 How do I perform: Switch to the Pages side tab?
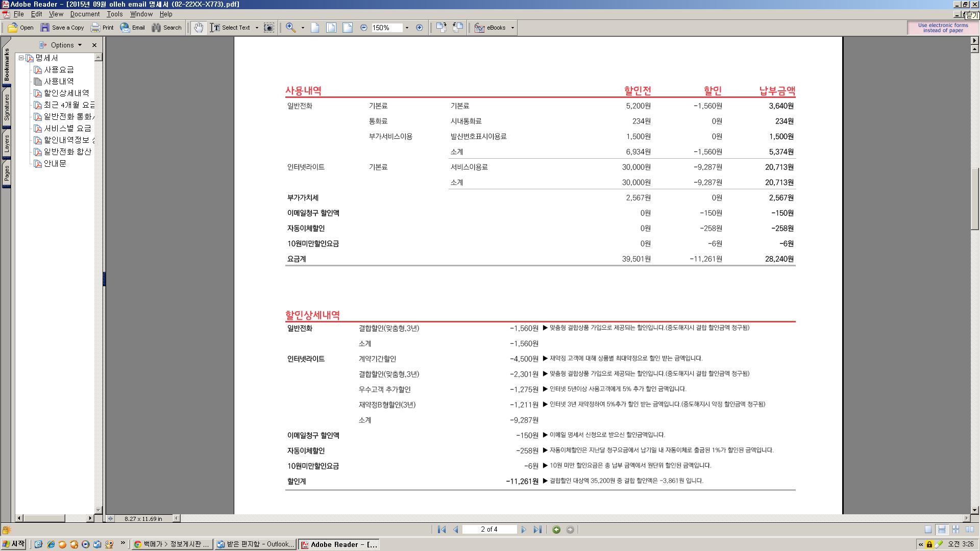7,174
